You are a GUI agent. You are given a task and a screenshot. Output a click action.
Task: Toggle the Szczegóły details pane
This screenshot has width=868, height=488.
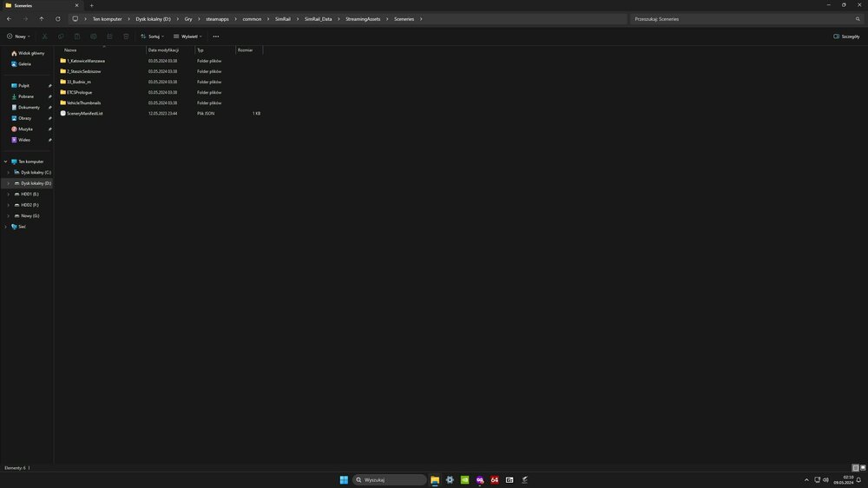coord(846,36)
